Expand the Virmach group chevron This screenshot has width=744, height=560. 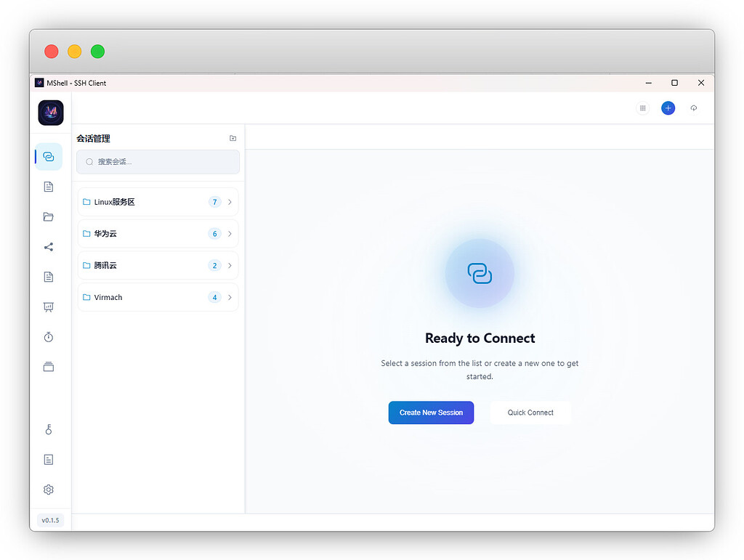coord(230,297)
